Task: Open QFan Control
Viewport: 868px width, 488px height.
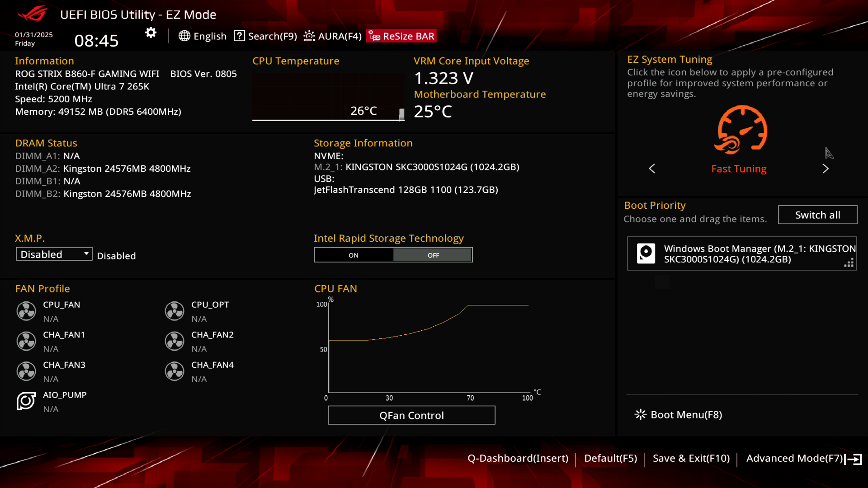Action: [x=411, y=415]
